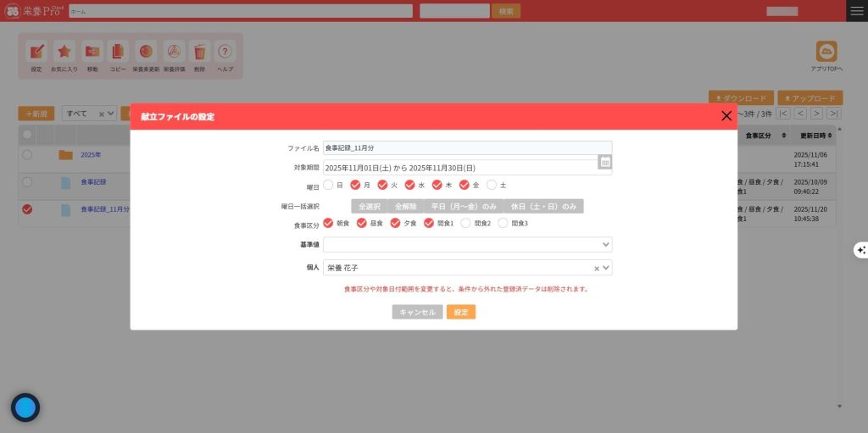Expand the 基準値 dropdown
This screenshot has width=868, height=433.
pyautogui.click(x=605, y=245)
